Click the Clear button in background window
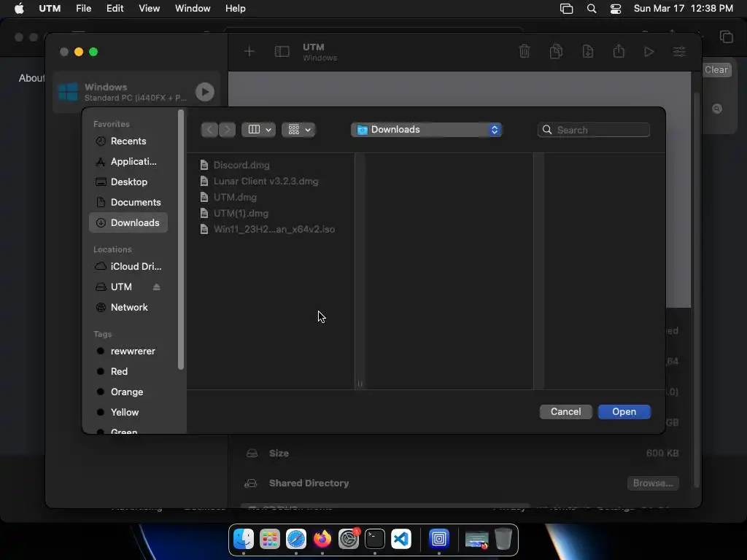Viewport: 747px width, 560px height. 716,70
